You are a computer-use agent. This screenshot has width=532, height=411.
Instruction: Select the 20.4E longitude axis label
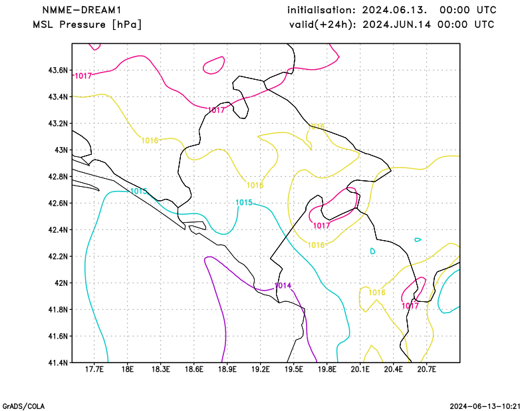pyautogui.click(x=393, y=369)
